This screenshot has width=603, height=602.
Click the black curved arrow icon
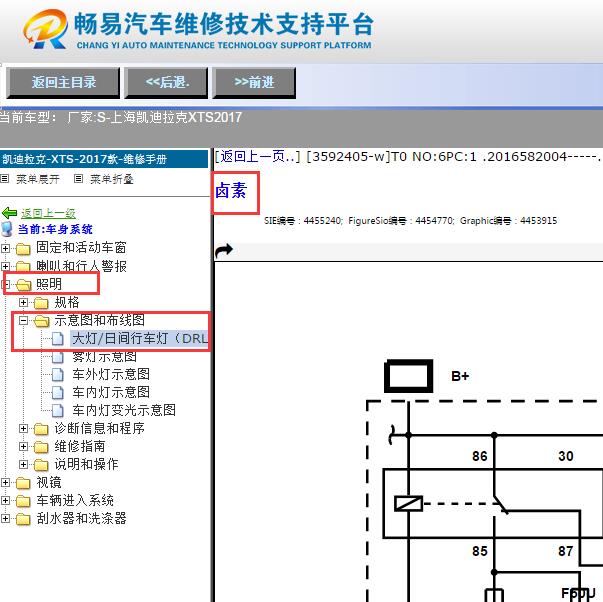pos(224,250)
